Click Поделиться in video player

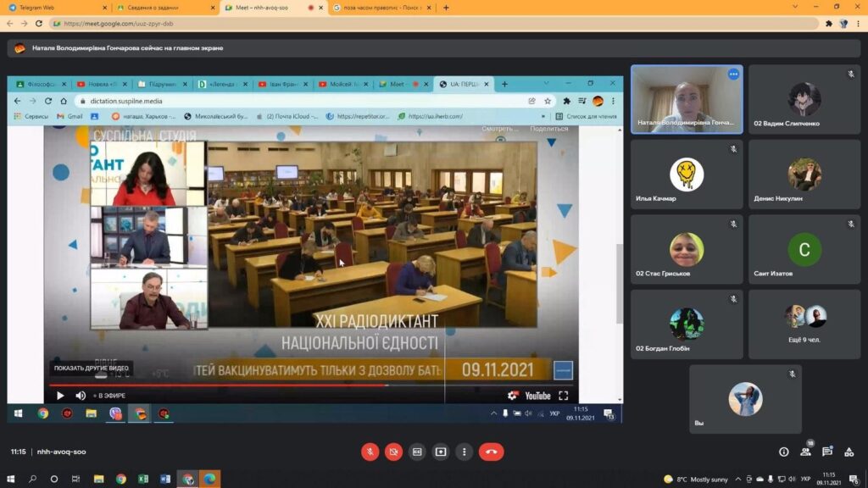[x=549, y=129]
